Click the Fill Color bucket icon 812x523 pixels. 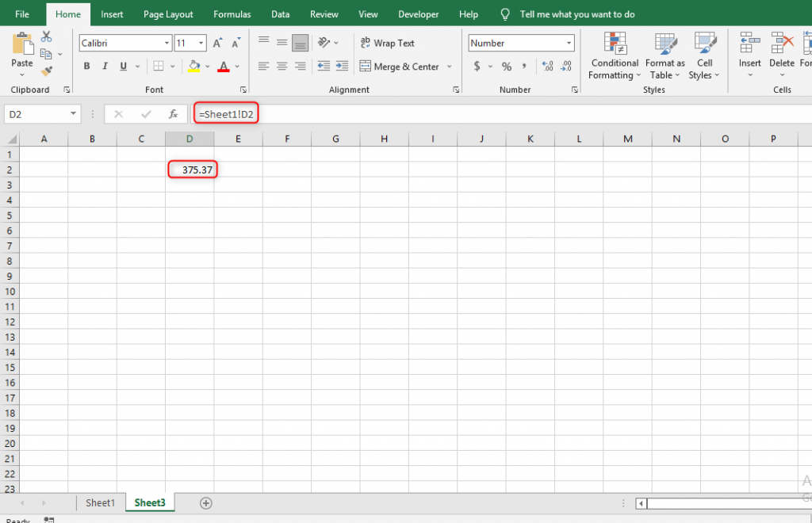coord(193,66)
